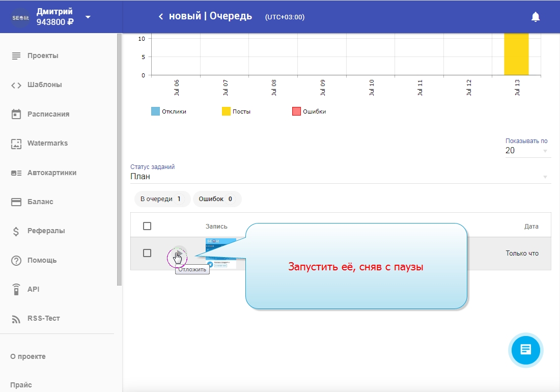560x392 pixels.
Task: Open the chat support floating button
Action: [x=526, y=350]
